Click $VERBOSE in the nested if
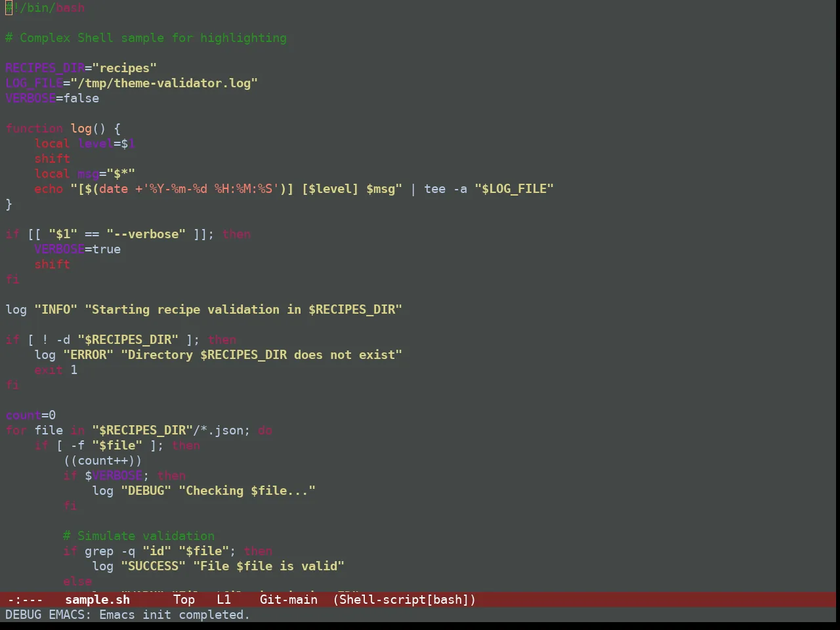840x630 pixels. coord(114,476)
